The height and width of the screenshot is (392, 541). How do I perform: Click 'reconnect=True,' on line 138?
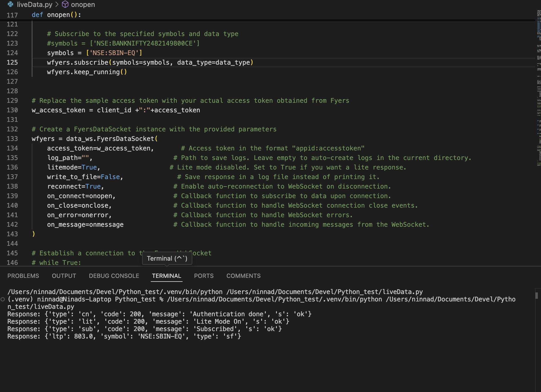point(76,186)
